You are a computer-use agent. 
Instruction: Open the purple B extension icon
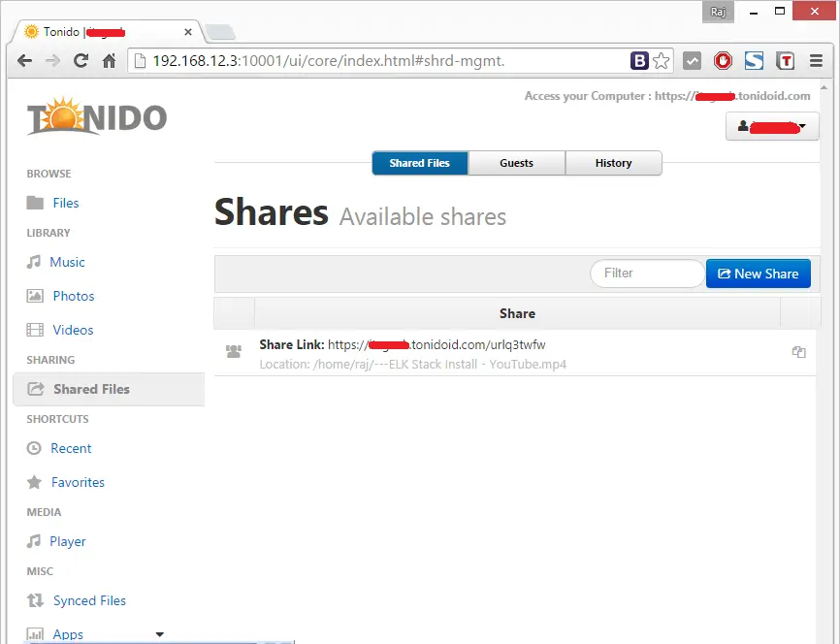(639, 61)
